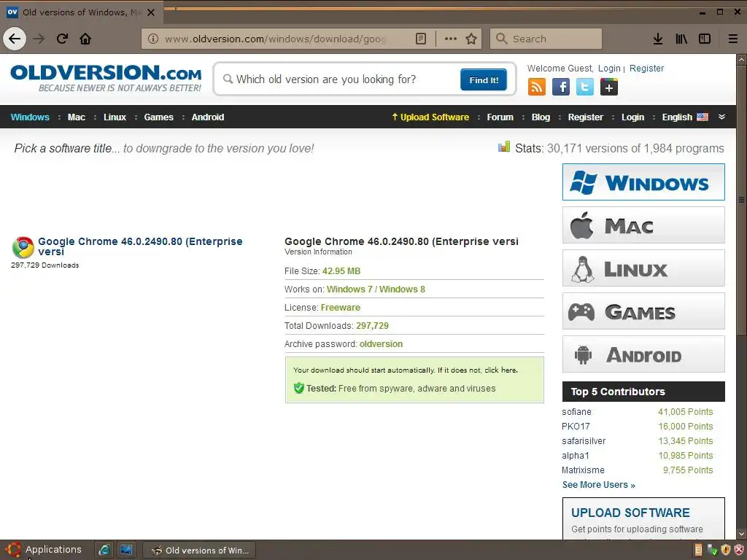747x560 pixels.
Task: Select Games in the navigation bar
Action: (158, 117)
